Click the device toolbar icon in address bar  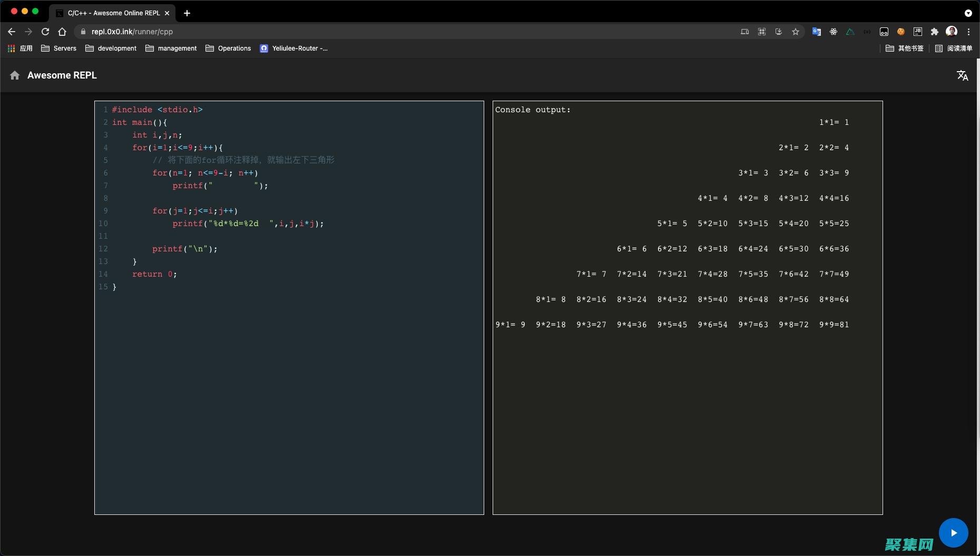[x=744, y=32]
